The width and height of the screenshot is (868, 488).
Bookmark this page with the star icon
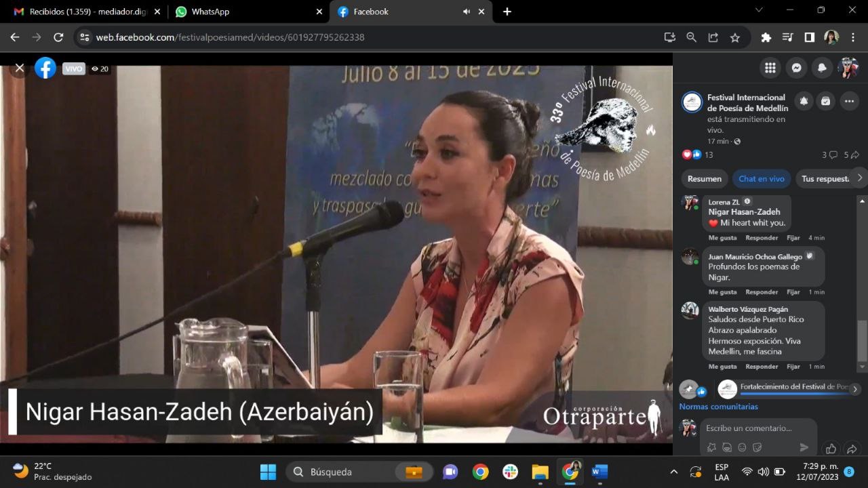coord(735,37)
